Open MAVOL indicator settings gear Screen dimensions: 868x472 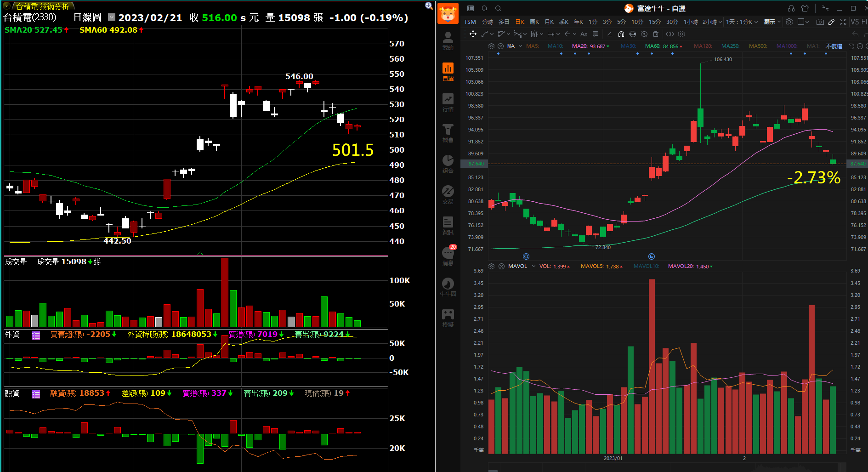[x=491, y=266]
